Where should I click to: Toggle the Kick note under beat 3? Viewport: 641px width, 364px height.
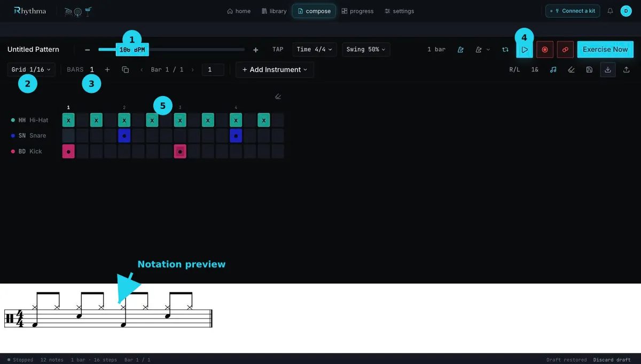tap(180, 152)
